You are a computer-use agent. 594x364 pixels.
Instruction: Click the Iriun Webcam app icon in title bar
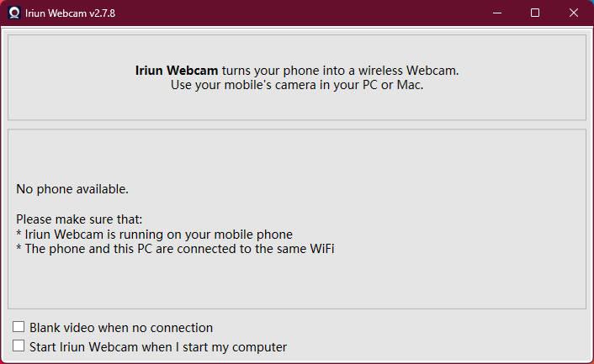[13, 13]
